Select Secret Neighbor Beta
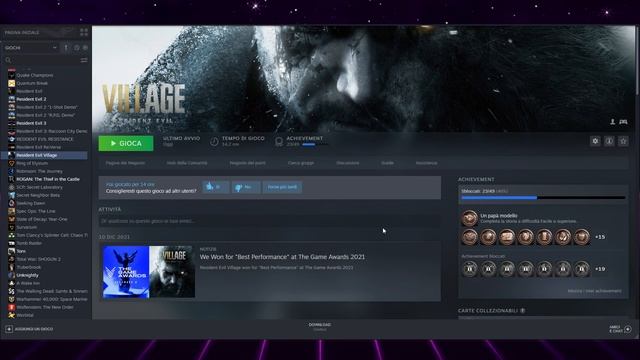640x360 pixels. click(38, 195)
